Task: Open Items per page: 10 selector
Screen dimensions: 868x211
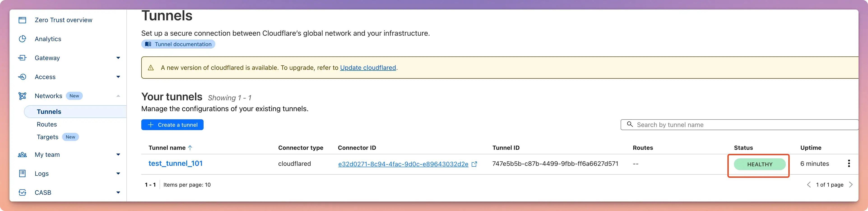Action: (x=187, y=185)
